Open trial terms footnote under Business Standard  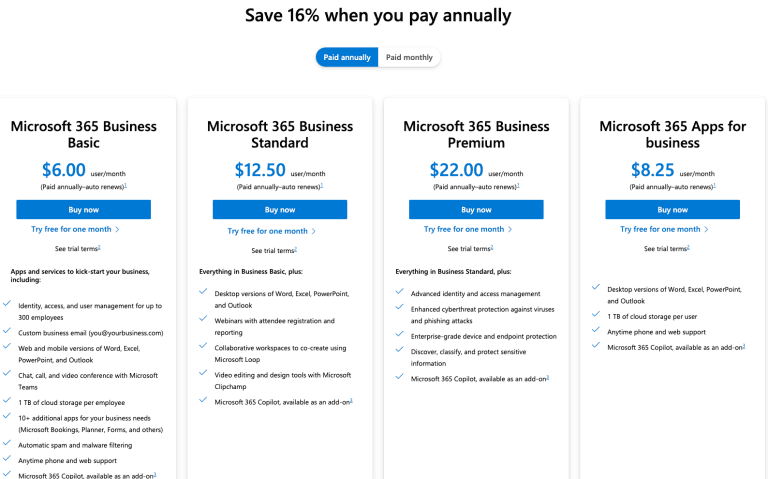pos(295,247)
